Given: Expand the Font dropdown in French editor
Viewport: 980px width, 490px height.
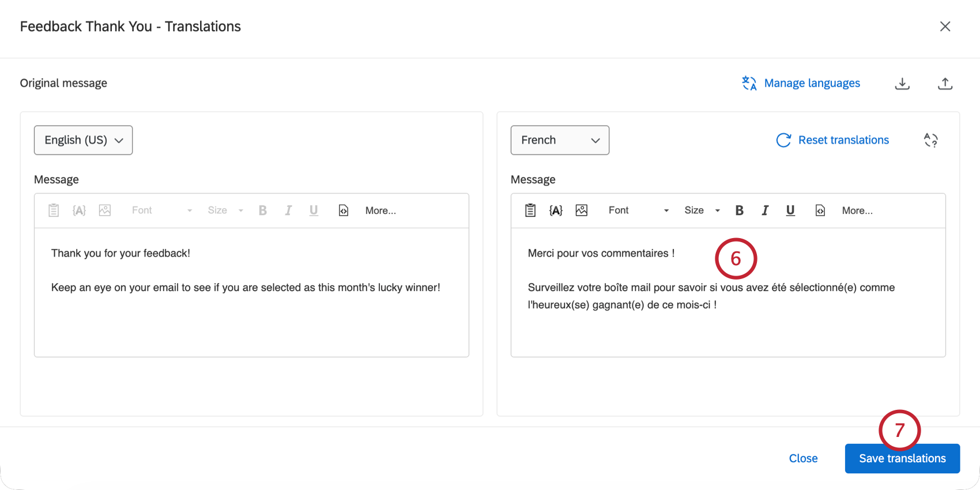Looking at the screenshot, I should (638, 210).
